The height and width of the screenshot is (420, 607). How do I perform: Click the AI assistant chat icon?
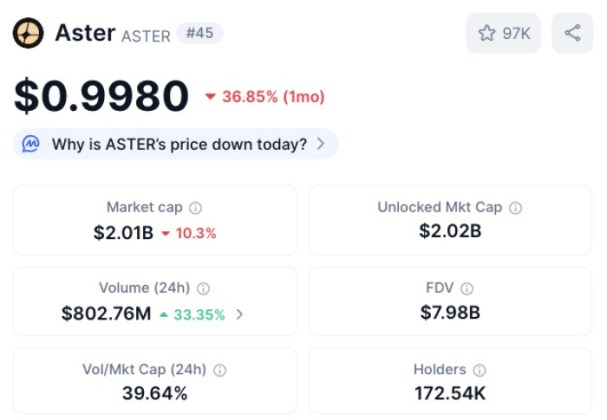[x=31, y=144]
